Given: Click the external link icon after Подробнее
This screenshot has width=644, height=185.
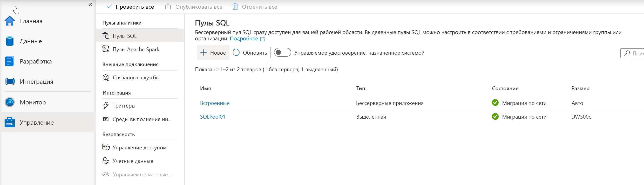Looking at the screenshot, I should coord(263,39).
